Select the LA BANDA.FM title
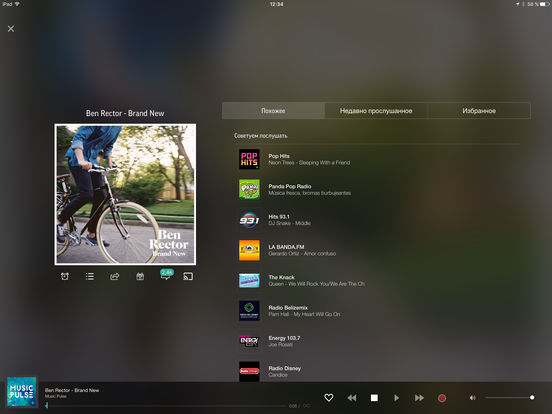This screenshot has height=414, width=552. coord(286,247)
